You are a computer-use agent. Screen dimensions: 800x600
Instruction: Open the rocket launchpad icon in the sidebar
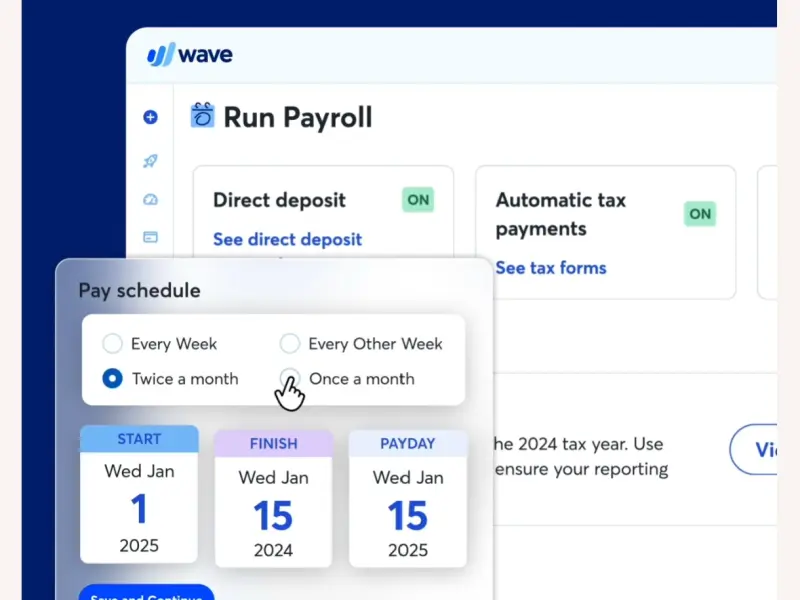point(151,160)
